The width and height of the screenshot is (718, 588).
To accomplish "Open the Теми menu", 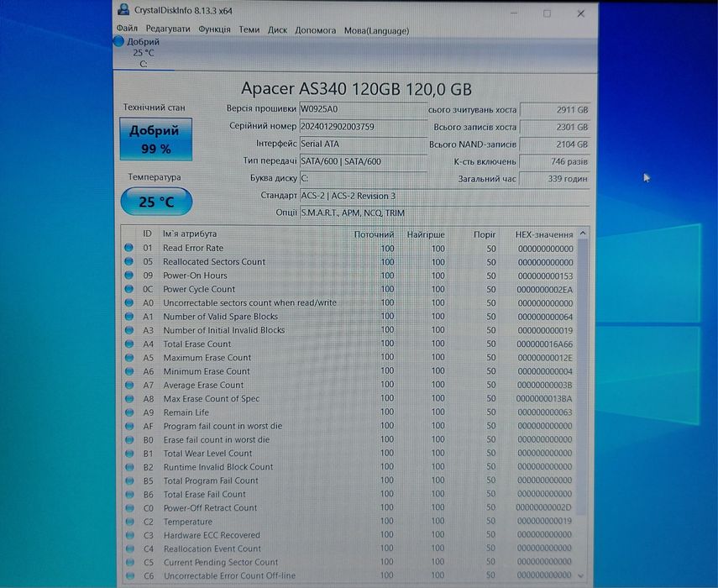I will coord(249,29).
